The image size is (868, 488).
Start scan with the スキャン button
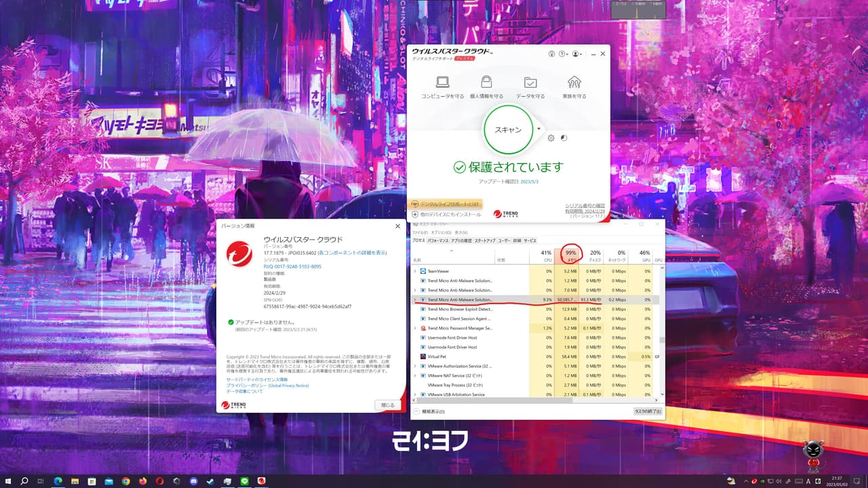[508, 129]
